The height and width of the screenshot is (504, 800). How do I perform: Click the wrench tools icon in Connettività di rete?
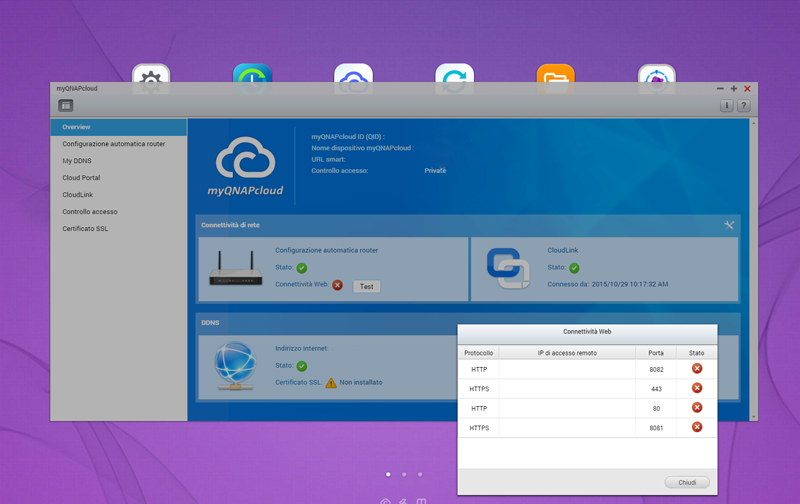[x=729, y=225]
